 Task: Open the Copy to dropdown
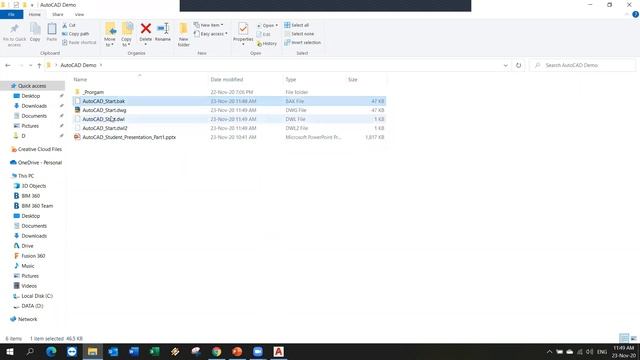(127, 34)
